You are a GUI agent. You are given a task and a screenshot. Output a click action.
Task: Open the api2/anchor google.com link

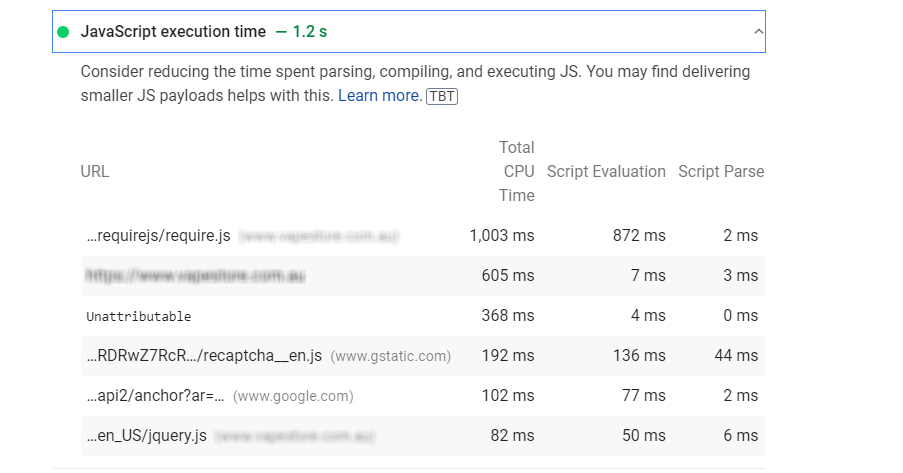pyautogui.click(x=156, y=396)
